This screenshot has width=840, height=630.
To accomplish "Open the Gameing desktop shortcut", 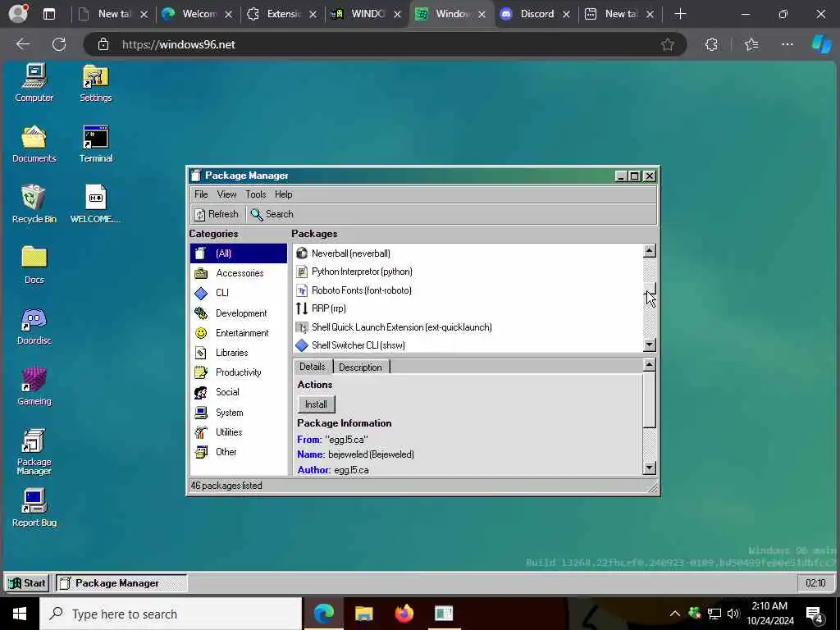I will (x=34, y=386).
